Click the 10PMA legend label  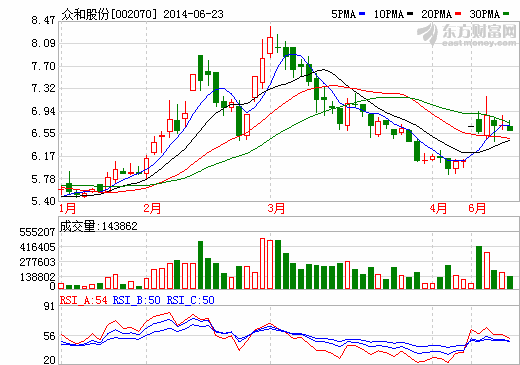388,14
